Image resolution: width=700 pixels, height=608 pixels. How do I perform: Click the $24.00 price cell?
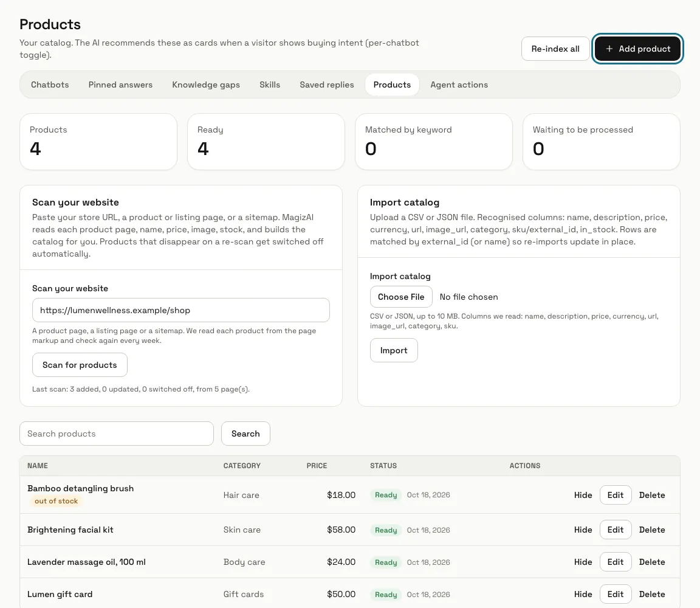click(x=341, y=562)
